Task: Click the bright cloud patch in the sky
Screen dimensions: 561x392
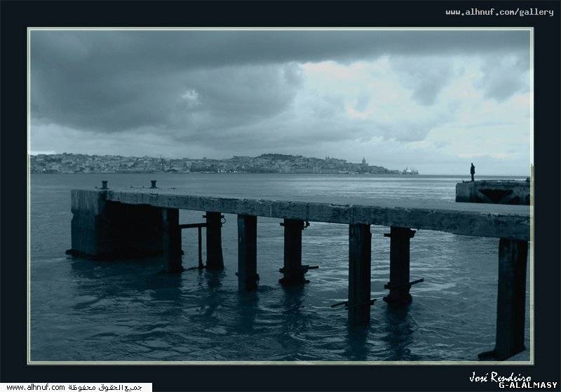Action: (x=191, y=97)
